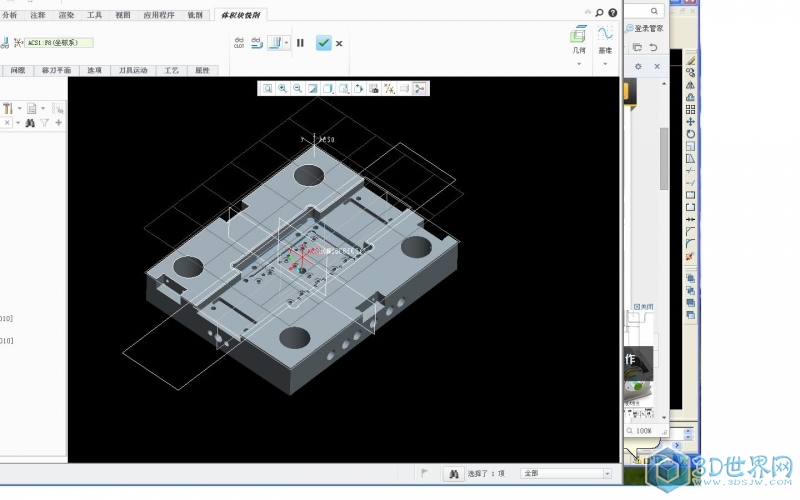Open the 全部 selection filter dropdown

point(566,473)
